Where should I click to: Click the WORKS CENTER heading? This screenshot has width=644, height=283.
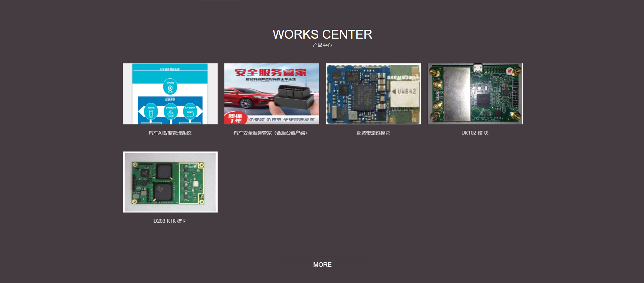point(322,34)
